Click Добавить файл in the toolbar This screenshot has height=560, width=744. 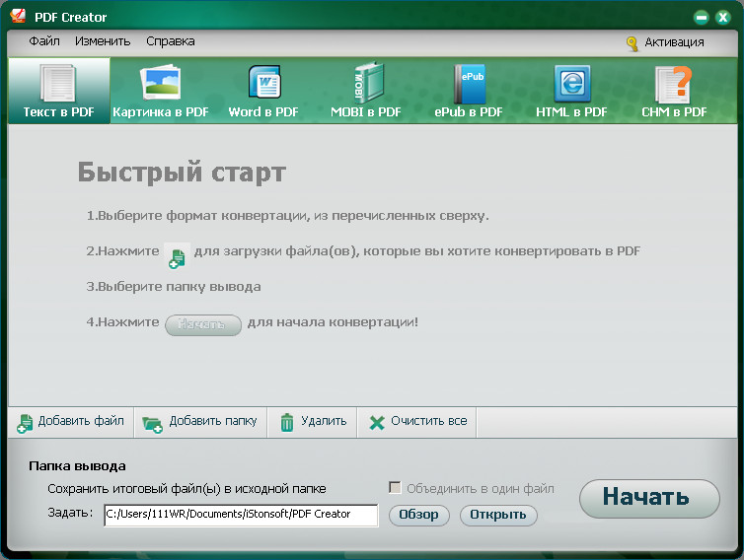tap(71, 422)
